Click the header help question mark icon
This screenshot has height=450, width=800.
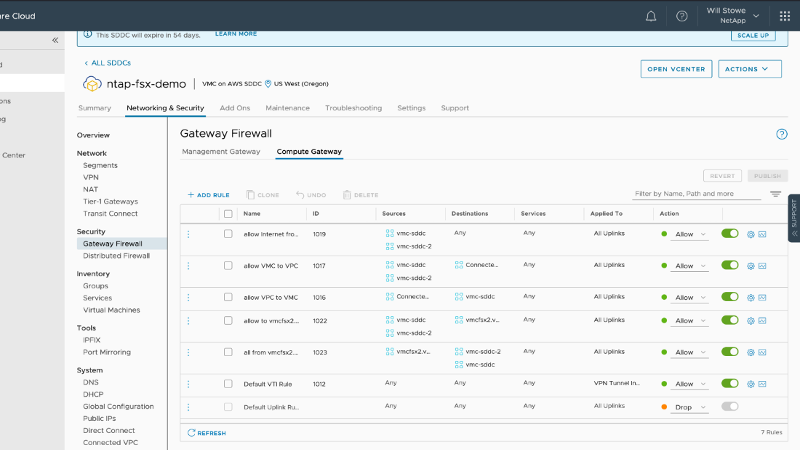point(681,16)
